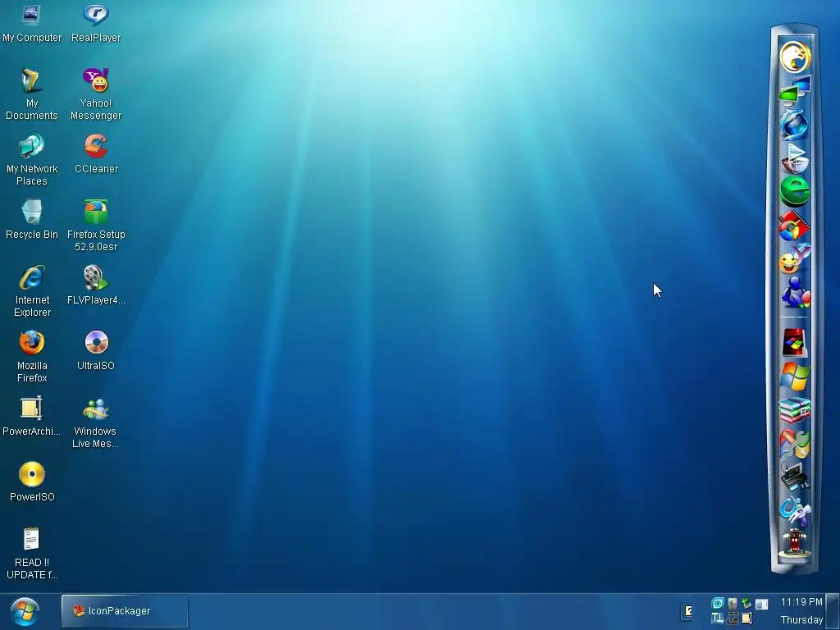Click the green arrow tray icon
The image size is (840, 630).
click(746, 603)
